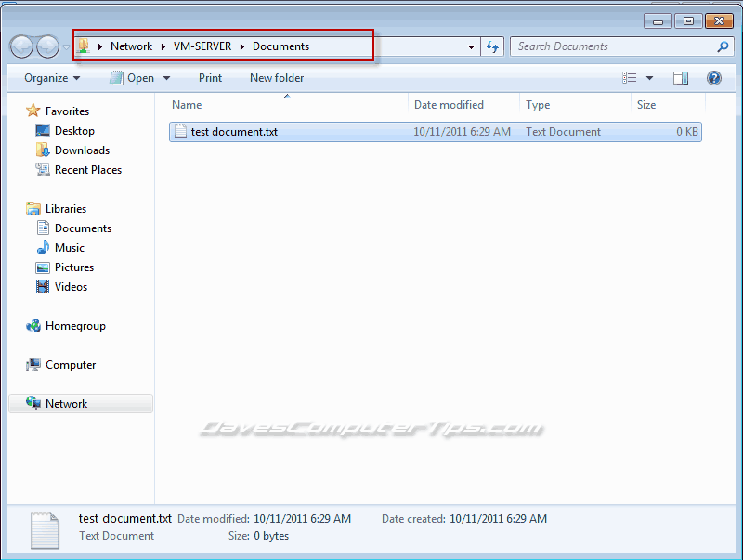Select Computer in the navigation pane

pyautogui.click(x=71, y=365)
